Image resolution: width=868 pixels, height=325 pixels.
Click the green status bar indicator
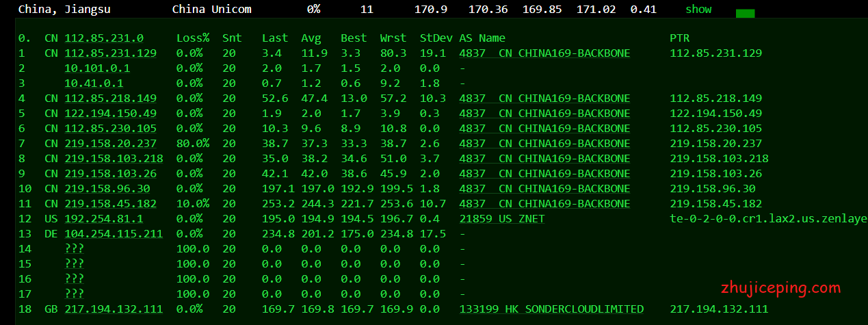[745, 14]
